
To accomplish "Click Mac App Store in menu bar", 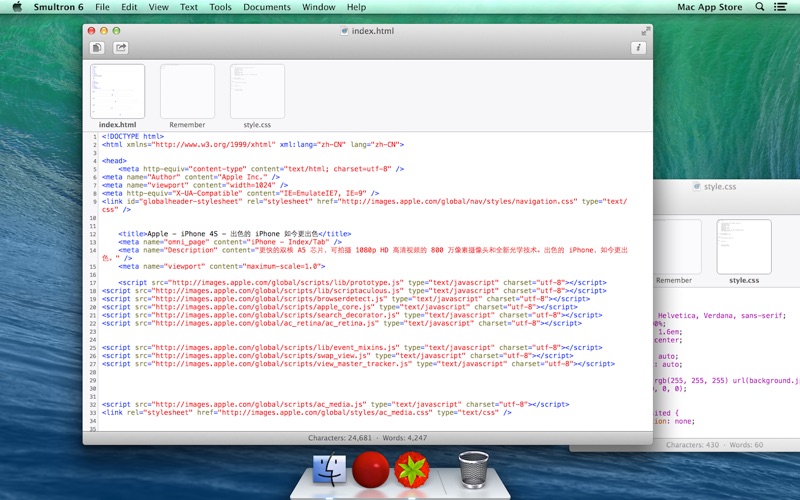I will point(710,7).
